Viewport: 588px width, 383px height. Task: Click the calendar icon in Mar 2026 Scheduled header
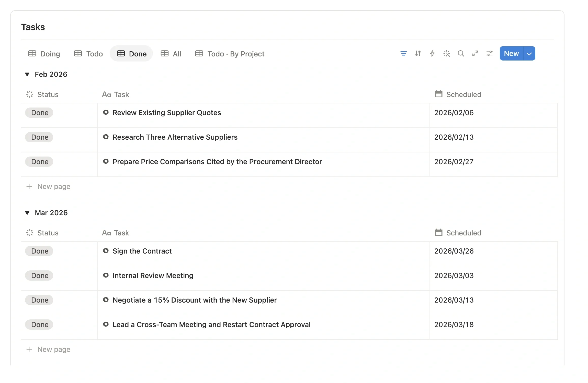pos(438,232)
